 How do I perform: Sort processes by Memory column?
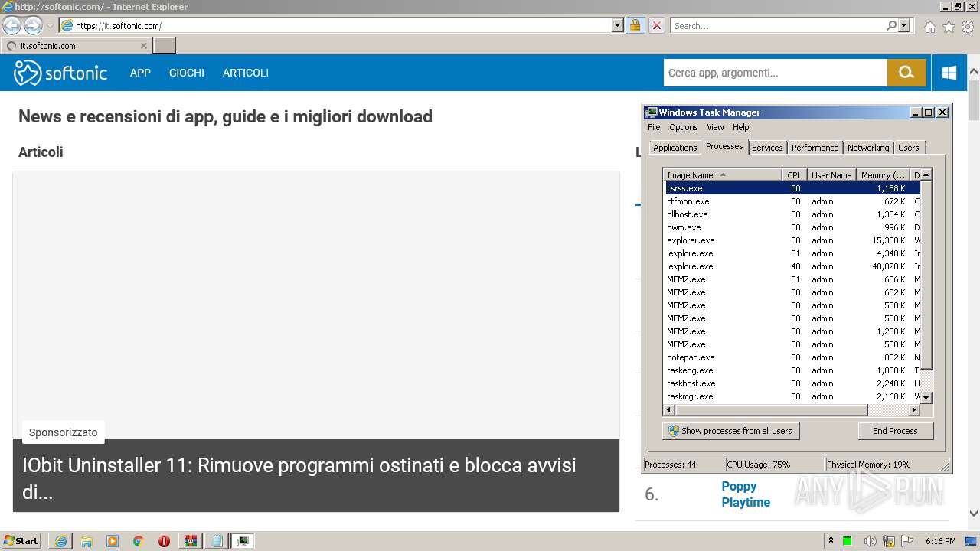[x=882, y=175]
